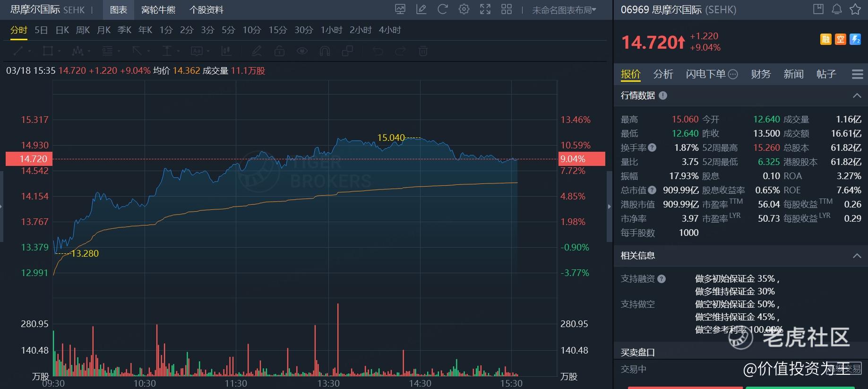Image resolution: width=868 pixels, height=389 pixels.
Task: Click info icon next to 行情数据
Action: point(663,95)
